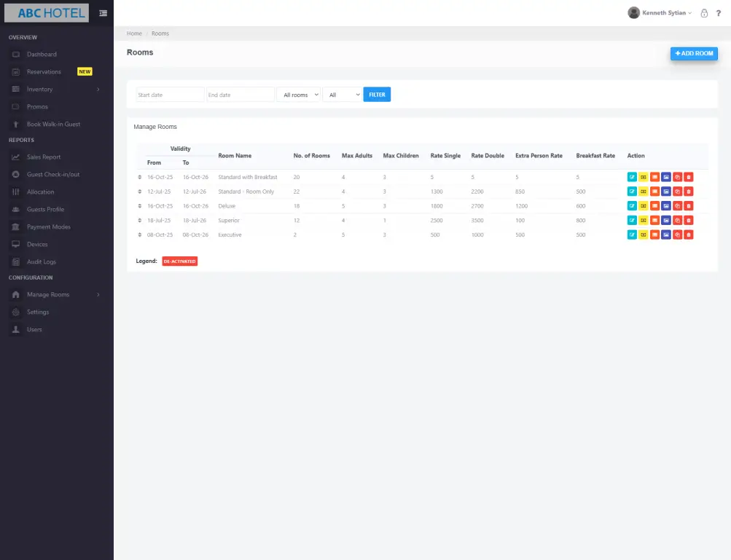This screenshot has width=731, height=560.
Task: Click the orange table icon for Standard with Breakfast
Action: click(x=654, y=177)
